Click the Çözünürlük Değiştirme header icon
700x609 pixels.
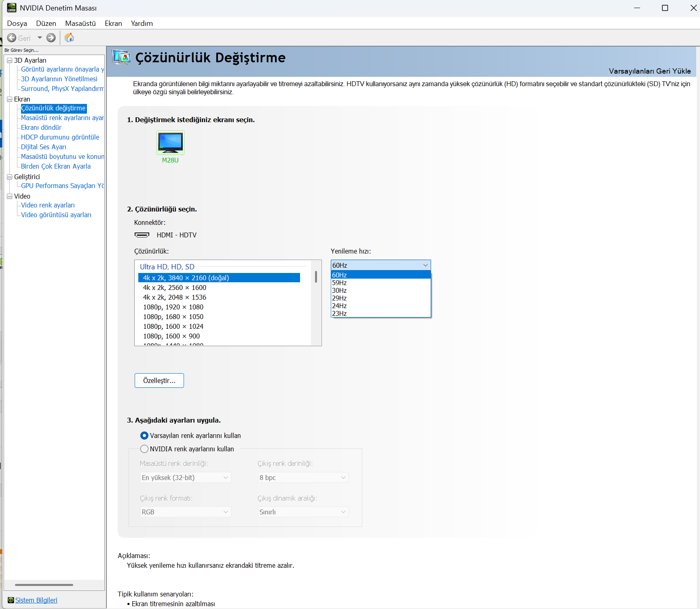click(121, 57)
